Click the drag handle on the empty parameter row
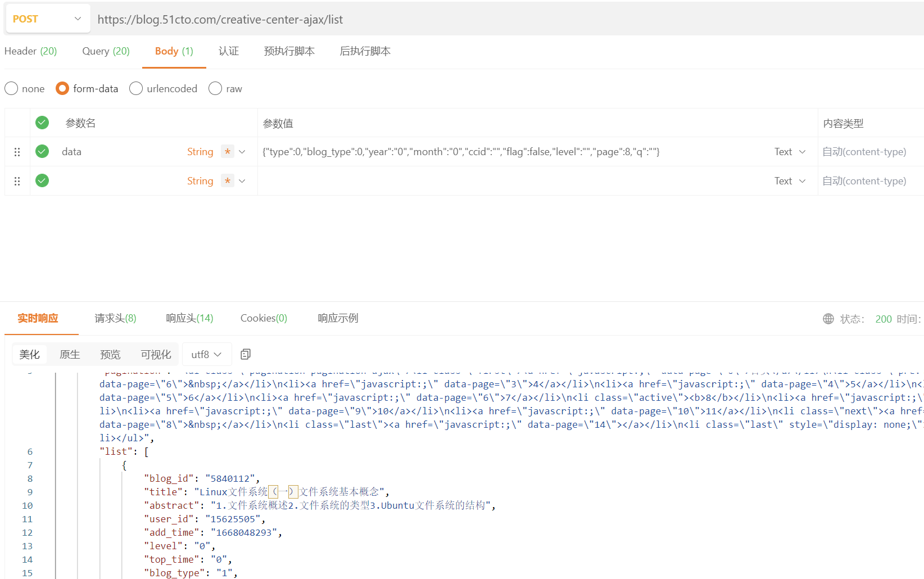The height and width of the screenshot is (579, 924). [17, 180]
